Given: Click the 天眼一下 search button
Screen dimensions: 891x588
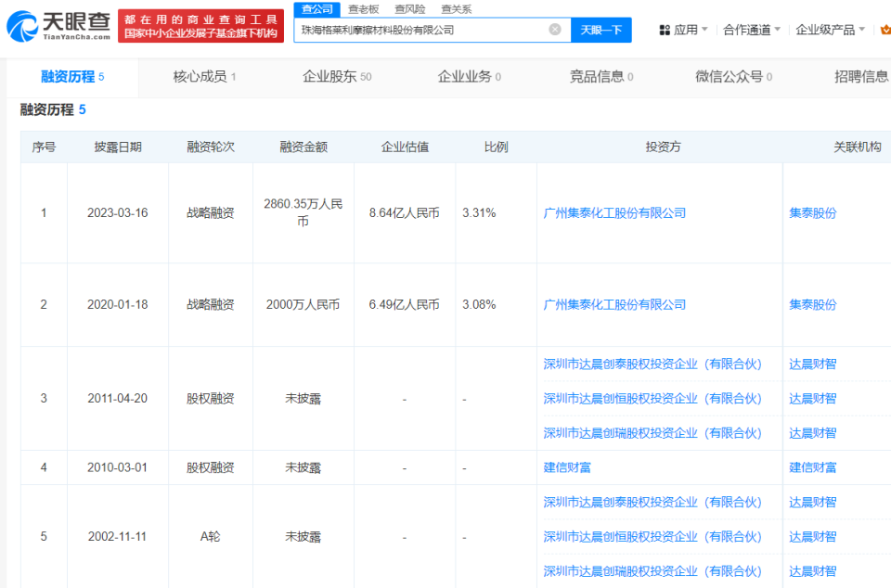Looking at the screenshot, I should click(x=601, y=29).
